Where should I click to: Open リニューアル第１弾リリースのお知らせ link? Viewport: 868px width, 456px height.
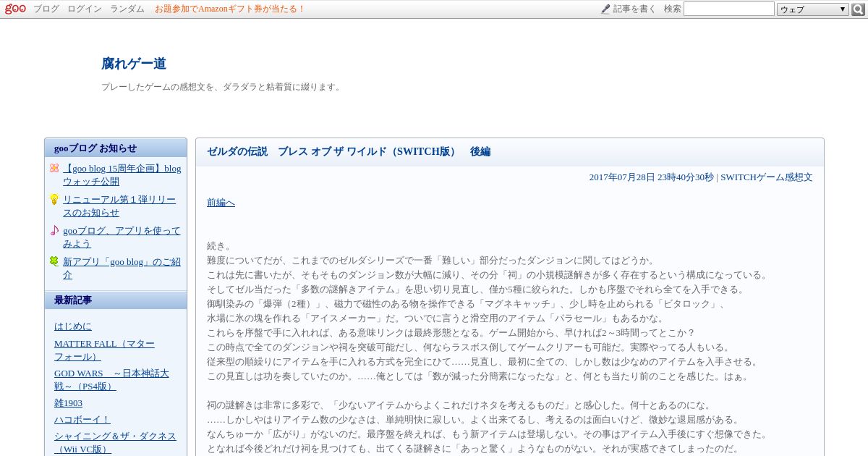pos(119,206)
